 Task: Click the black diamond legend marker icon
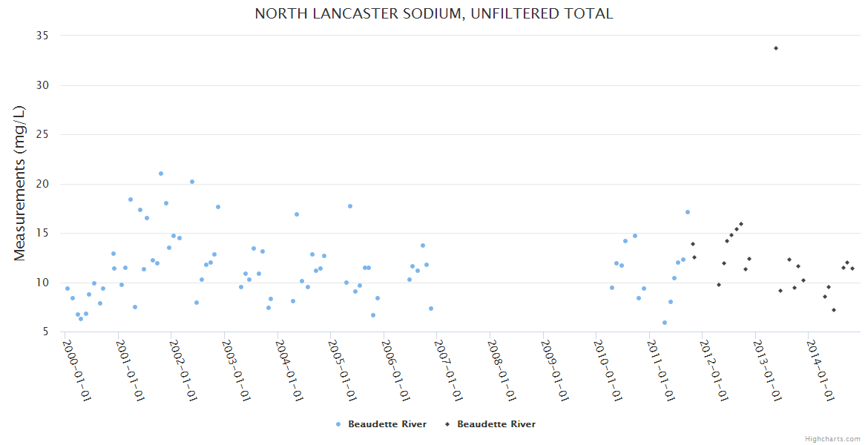447,424
